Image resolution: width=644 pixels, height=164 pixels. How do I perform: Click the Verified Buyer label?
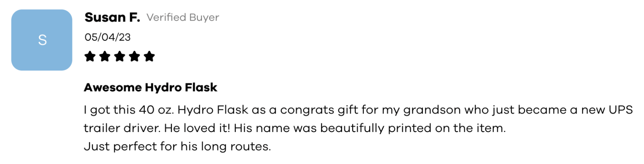(x=183, y=17)
